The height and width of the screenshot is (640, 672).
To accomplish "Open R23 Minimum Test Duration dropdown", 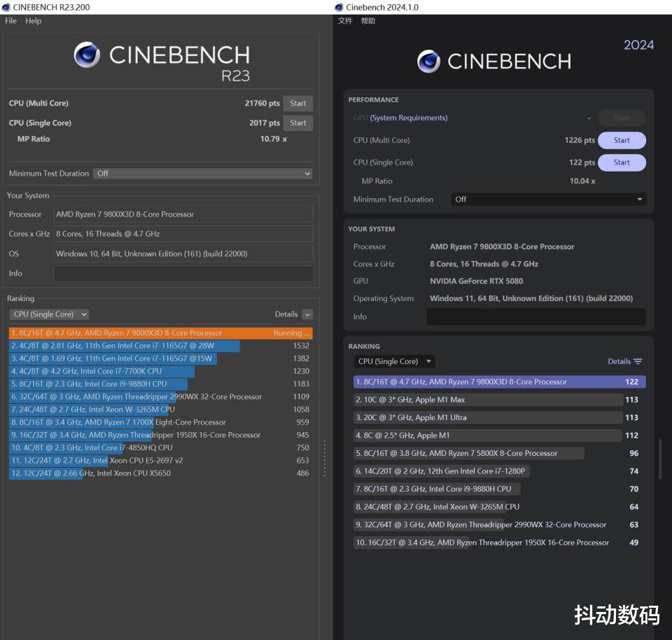I will (202, 174).
